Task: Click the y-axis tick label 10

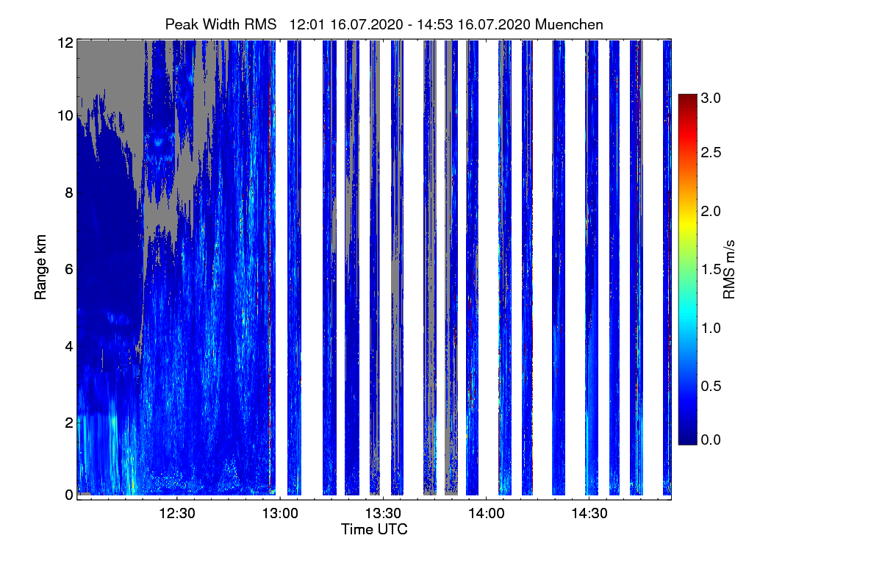Action: [x=65, y=116]
